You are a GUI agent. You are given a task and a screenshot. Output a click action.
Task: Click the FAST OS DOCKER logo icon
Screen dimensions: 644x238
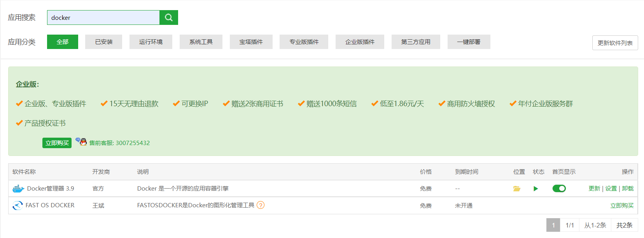pyautogui.click(x=17, y=205)
